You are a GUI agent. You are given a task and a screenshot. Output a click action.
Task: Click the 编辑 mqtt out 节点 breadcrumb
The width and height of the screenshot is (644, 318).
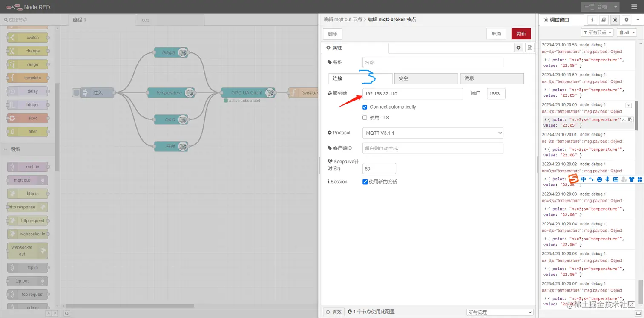[343, 20]
